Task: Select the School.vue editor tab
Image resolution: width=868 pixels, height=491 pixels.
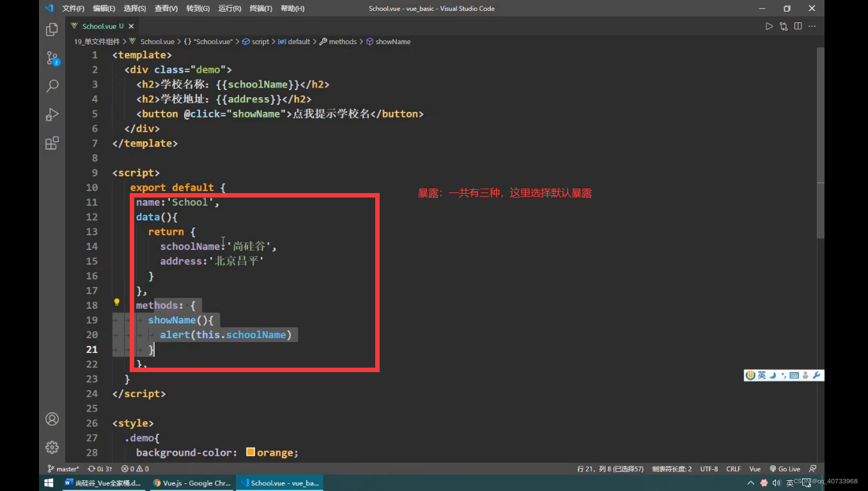Action: click(x=102, y=26)
